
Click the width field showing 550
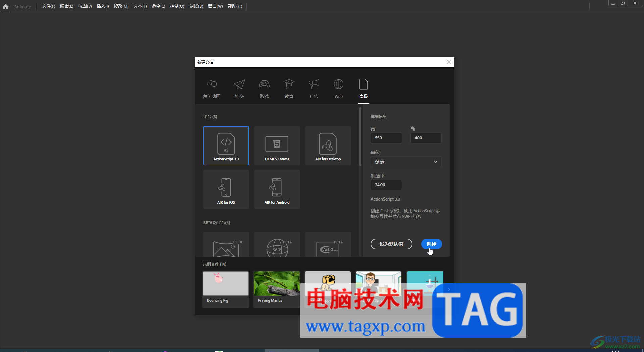tap(386, 138)
